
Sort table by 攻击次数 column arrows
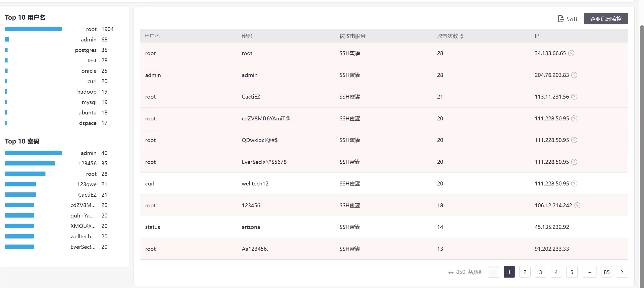[x=461, y=36]
